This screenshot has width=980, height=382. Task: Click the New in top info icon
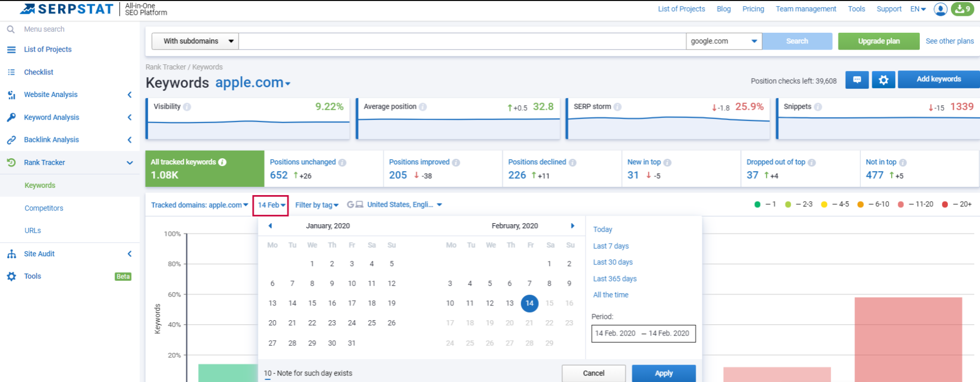667,162
